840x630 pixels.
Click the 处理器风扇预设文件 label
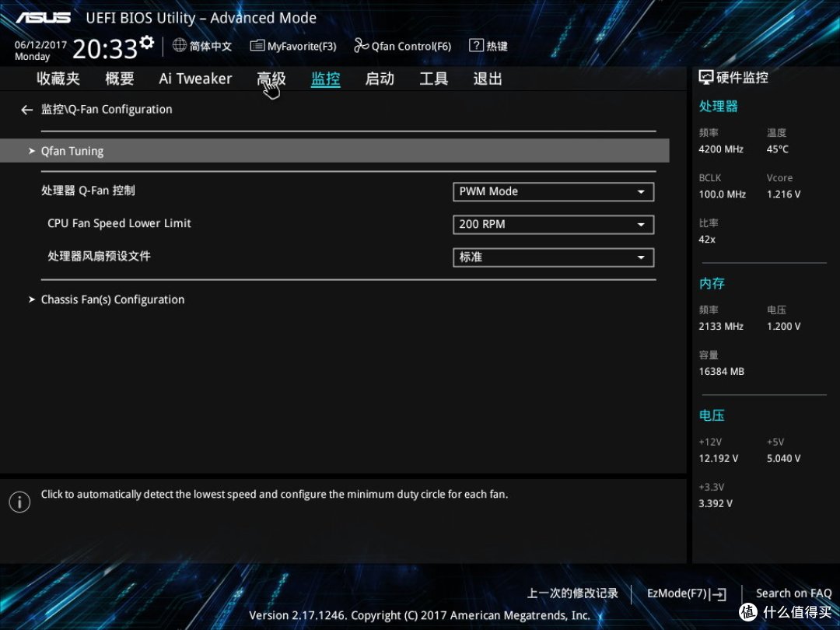[x=99, y=256]
